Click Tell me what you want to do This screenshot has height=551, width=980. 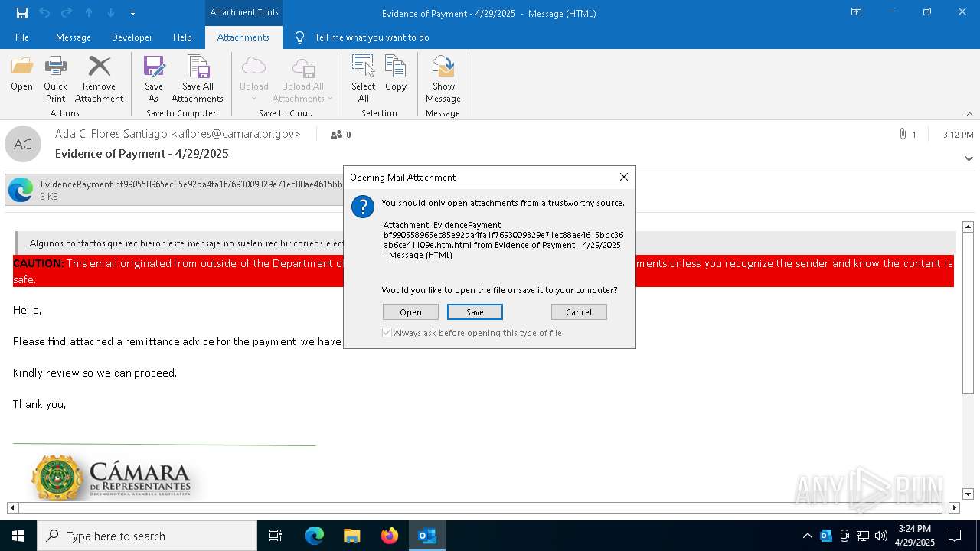[371, 37]
